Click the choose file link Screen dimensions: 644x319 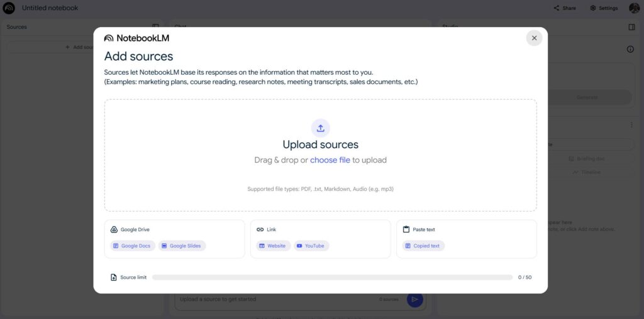pos(330,160)
